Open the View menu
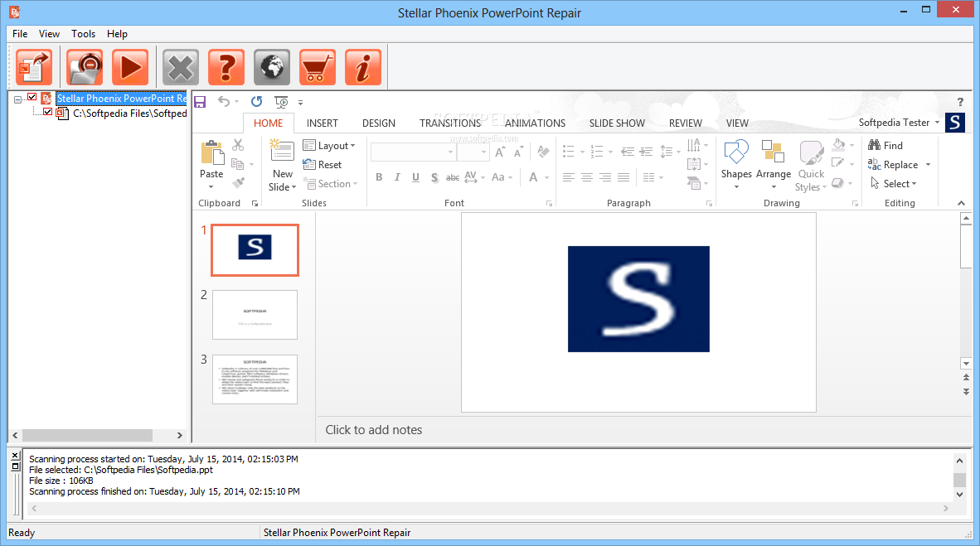The width and height of the screenshot is (980, 546). coord(49,34)
